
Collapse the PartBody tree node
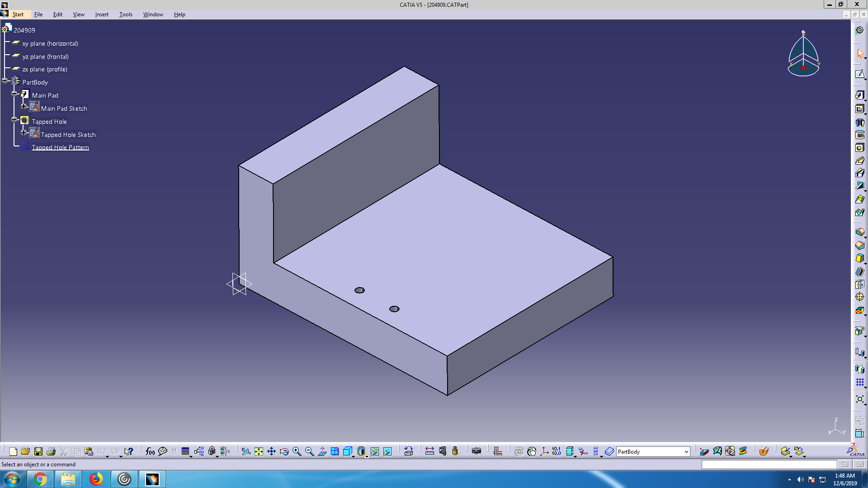pos(5,81)
